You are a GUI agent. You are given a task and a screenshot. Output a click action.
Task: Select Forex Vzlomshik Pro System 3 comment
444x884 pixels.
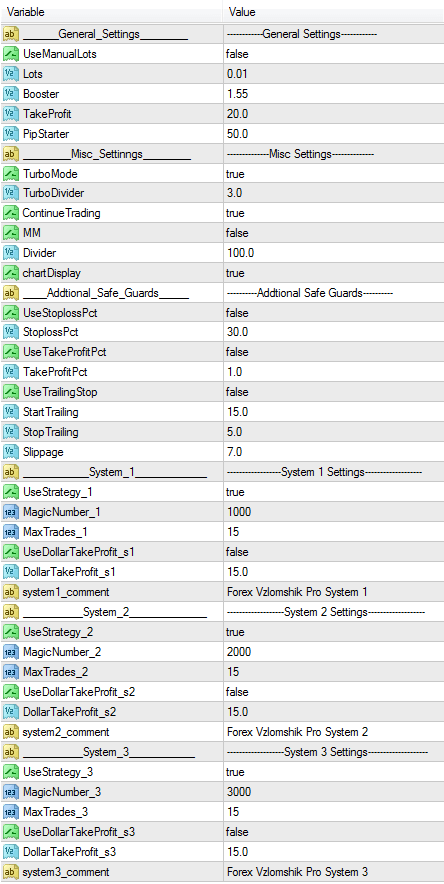click(298, 872)
